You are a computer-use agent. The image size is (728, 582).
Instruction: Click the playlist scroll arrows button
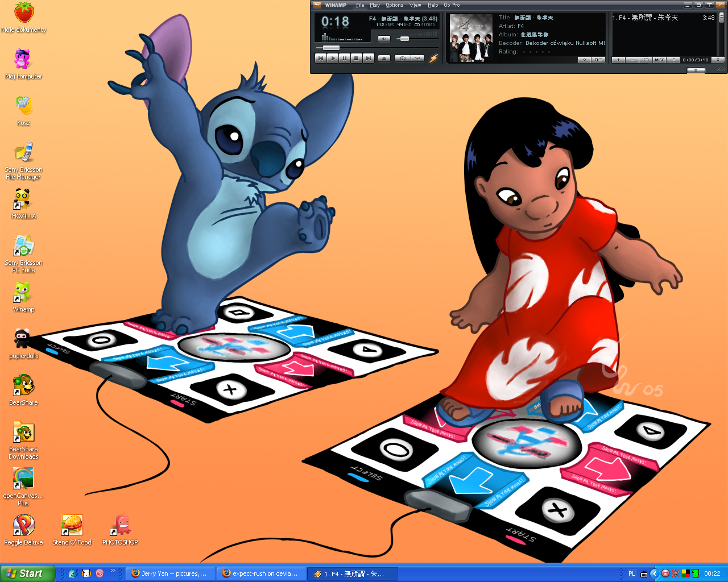718,60
